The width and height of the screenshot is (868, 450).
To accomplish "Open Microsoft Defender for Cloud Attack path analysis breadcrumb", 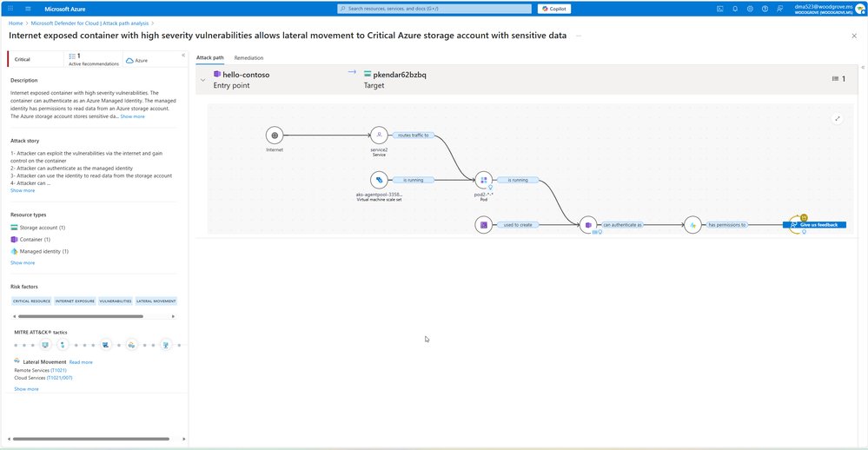I will [x=89, y=23].
